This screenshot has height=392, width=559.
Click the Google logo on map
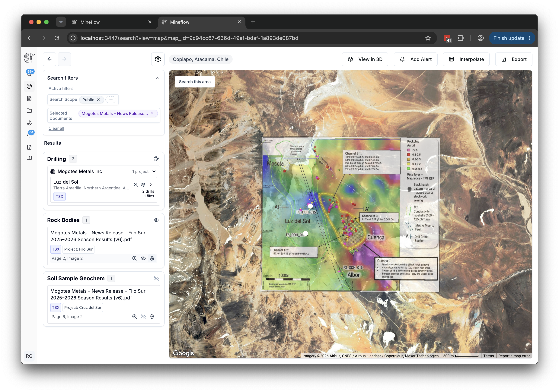[x=183, y=353]
